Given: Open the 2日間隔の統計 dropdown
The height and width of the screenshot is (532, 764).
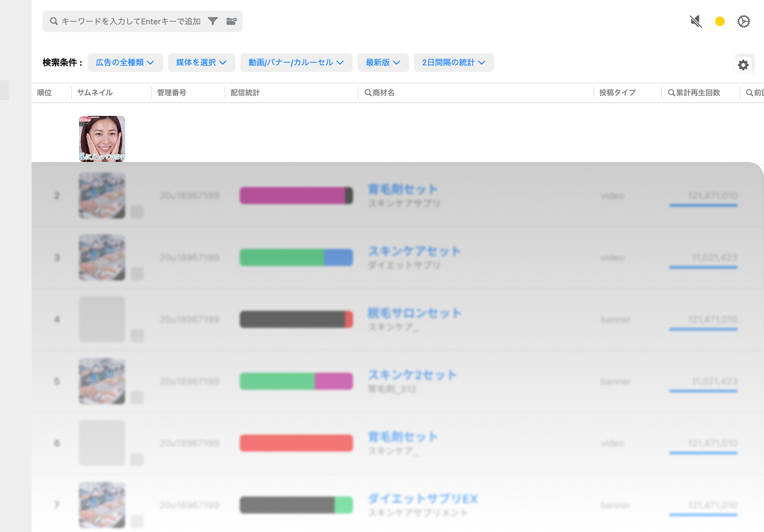Looking at the screenshot, I should click(454, 63).
